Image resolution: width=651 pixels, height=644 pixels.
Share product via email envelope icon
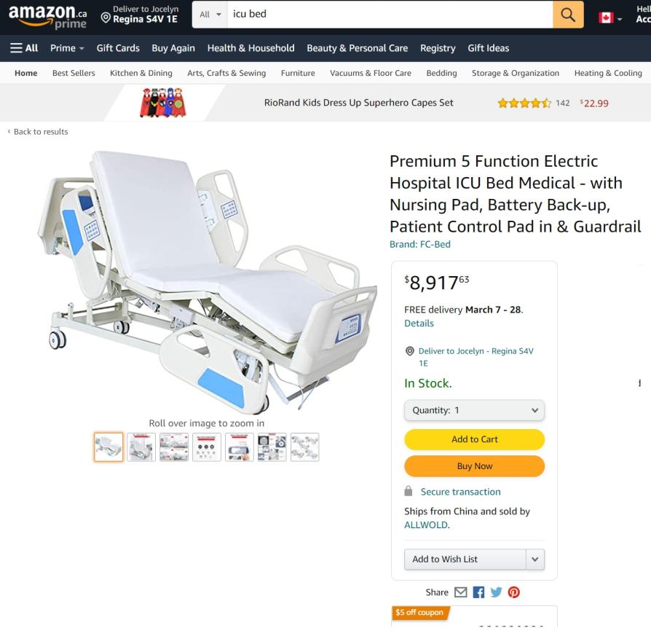tap(460, 592)
